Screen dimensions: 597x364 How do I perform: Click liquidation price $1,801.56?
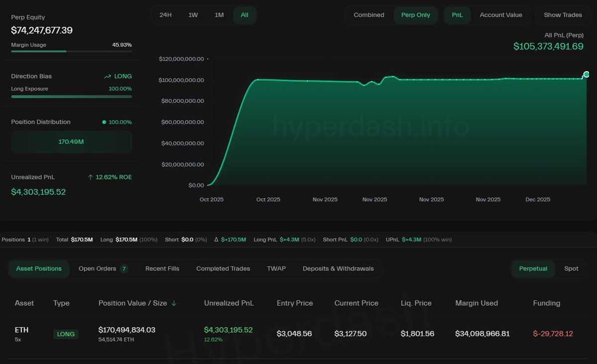coord(417,334)
